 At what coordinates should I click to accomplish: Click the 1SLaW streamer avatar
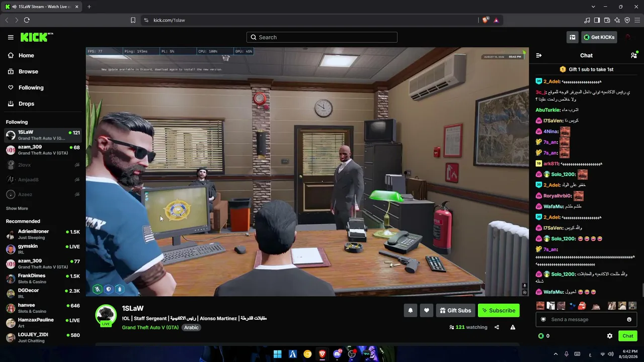click(x=106, y=315)
